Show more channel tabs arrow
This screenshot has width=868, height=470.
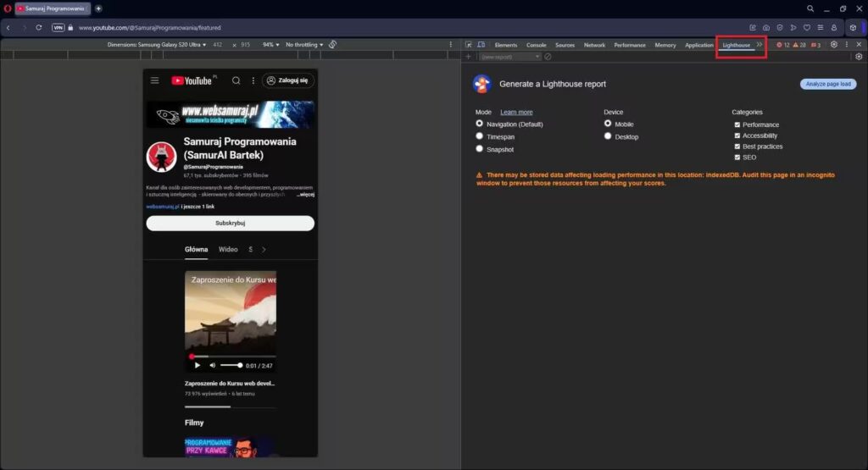264,250
